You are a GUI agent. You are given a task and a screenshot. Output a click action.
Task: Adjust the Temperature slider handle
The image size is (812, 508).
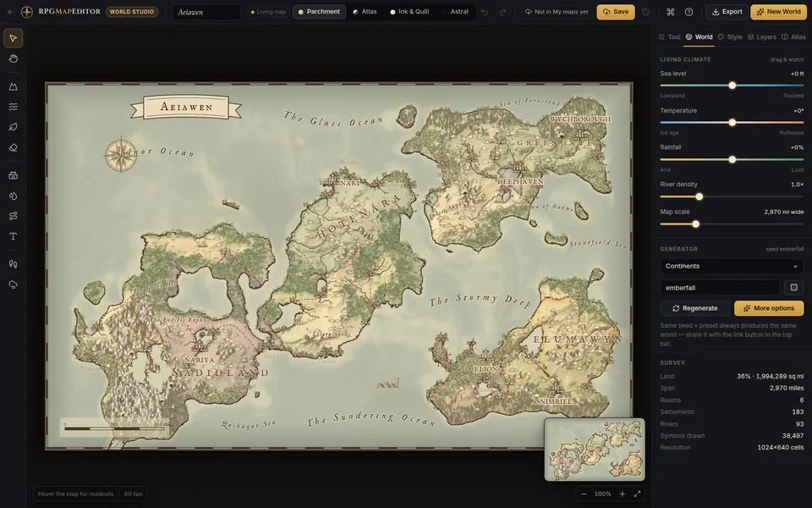732,123
